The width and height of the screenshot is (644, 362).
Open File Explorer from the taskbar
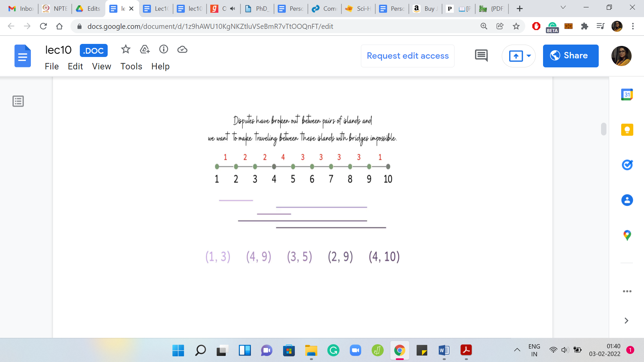coord(311,351)
